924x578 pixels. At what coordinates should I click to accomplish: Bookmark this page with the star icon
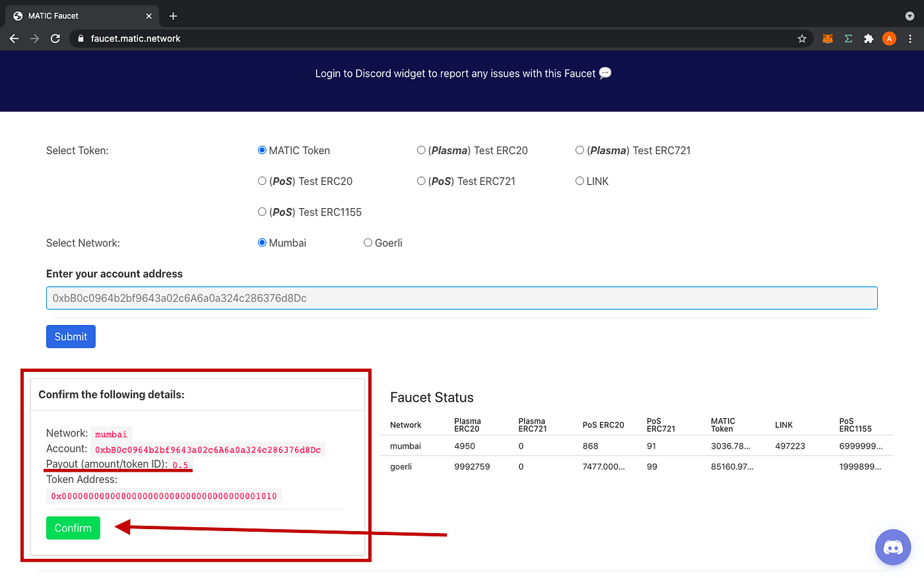(802, 38)
